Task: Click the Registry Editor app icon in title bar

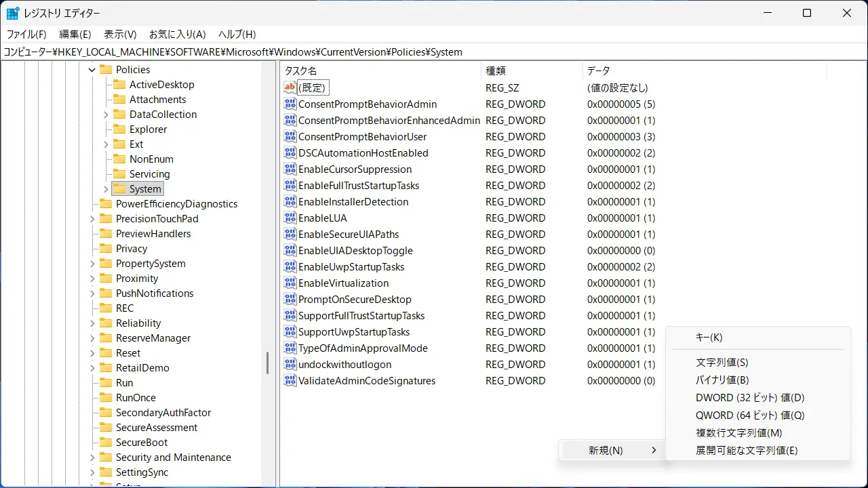Action: [x=13, y=14]
